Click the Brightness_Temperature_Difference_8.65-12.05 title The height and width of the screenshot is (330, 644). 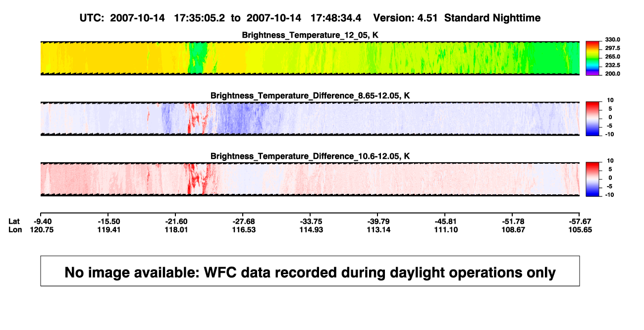point(310,95)
